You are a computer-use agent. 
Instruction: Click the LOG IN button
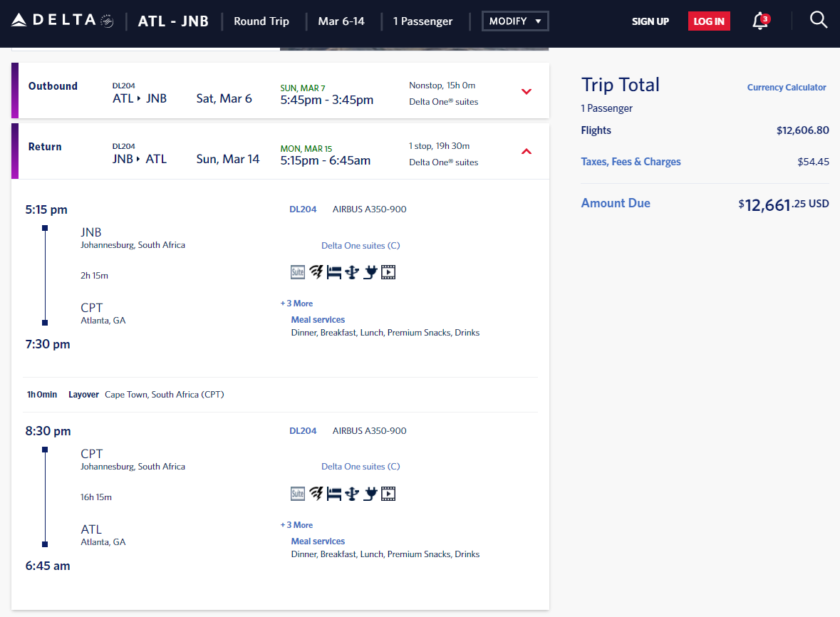pos(708,21)
